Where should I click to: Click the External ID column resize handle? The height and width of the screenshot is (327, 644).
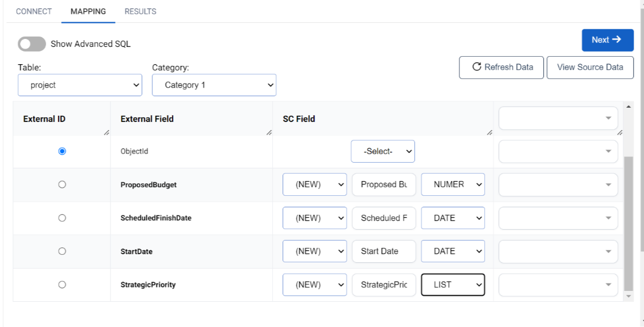click(x=107, y=132)
